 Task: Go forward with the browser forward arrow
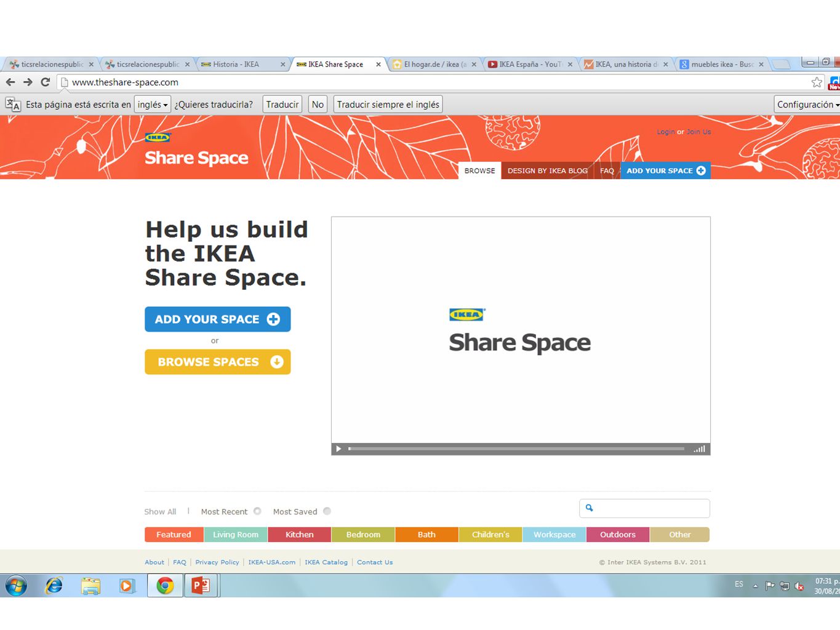pos(28,82)
